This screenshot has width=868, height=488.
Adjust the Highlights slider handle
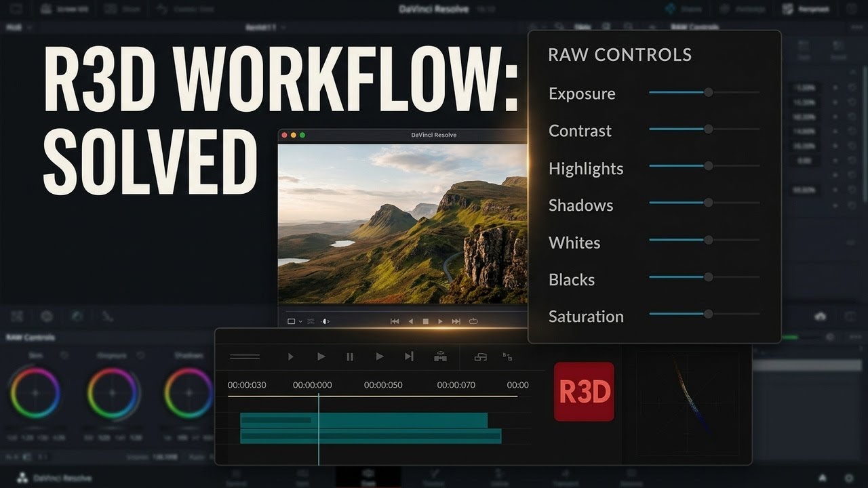point(708,166)
